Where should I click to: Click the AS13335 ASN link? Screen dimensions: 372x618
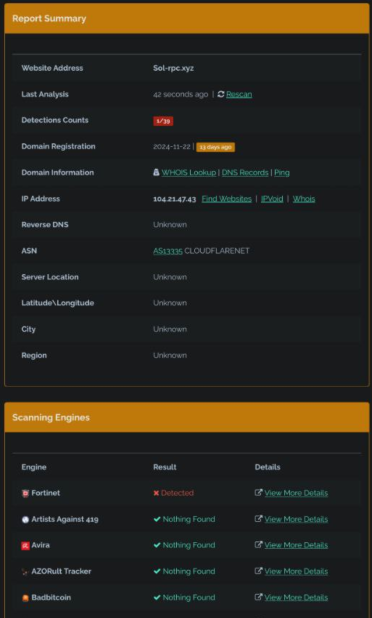(x=168, y=251)
